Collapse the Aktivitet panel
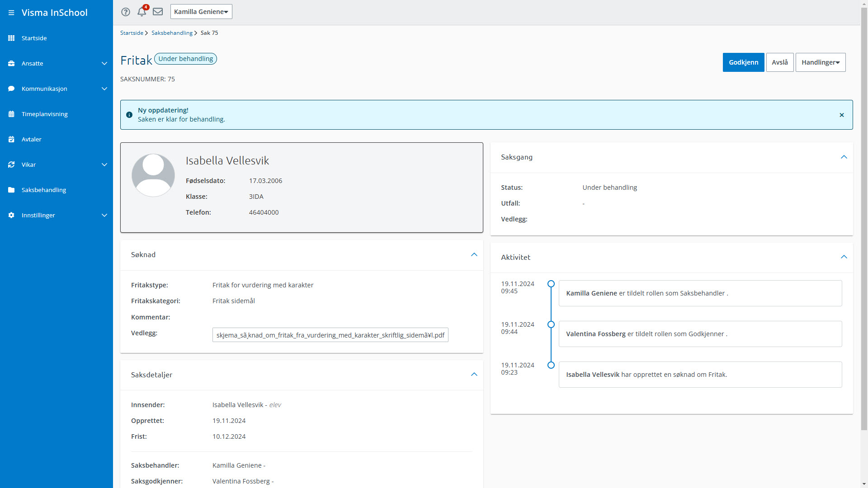The image size is (868, 488). [844, 257]
